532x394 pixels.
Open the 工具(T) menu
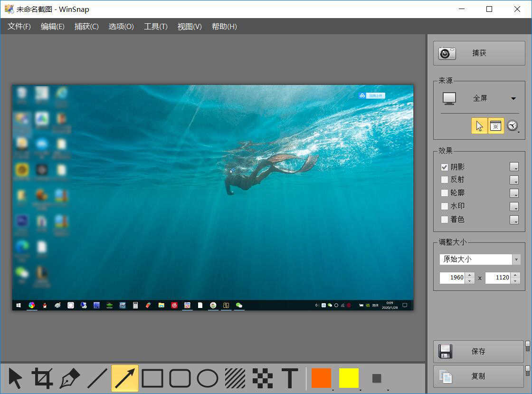155,27
